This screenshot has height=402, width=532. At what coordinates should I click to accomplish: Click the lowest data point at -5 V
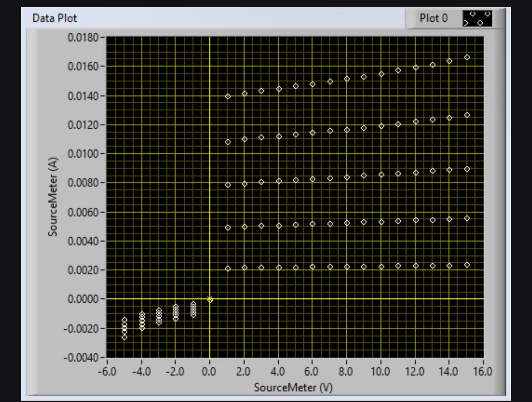click(x=125, y=337)
